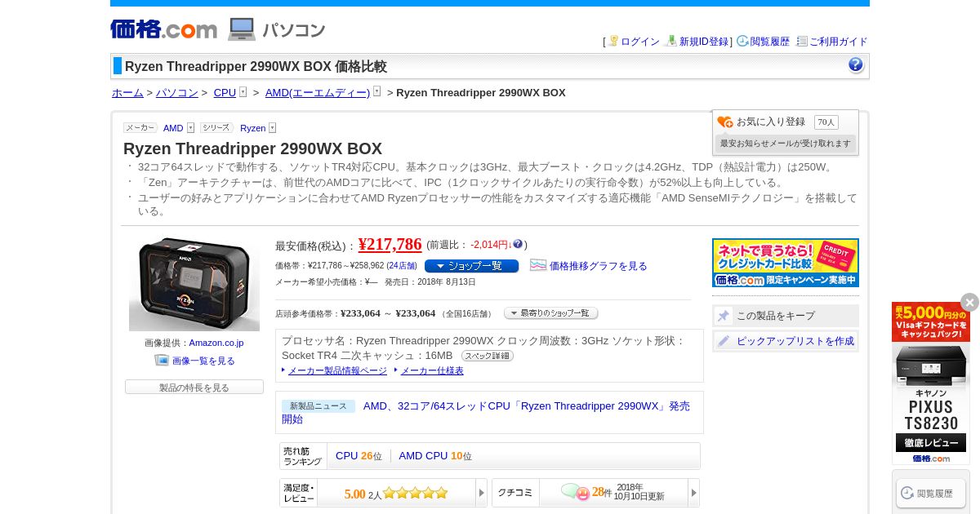Click the price trend graph icon
This screenshot has height=514, width=980.
pos(538,265)
